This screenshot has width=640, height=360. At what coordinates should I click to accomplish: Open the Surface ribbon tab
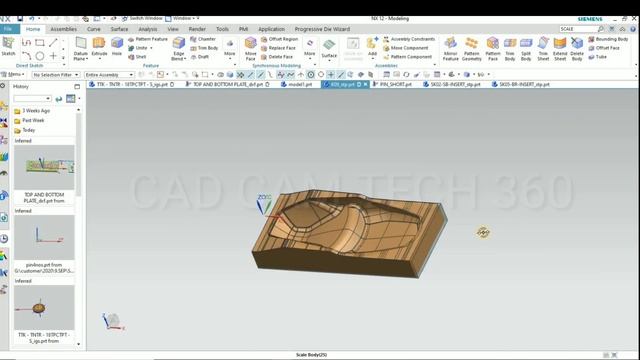119,29
